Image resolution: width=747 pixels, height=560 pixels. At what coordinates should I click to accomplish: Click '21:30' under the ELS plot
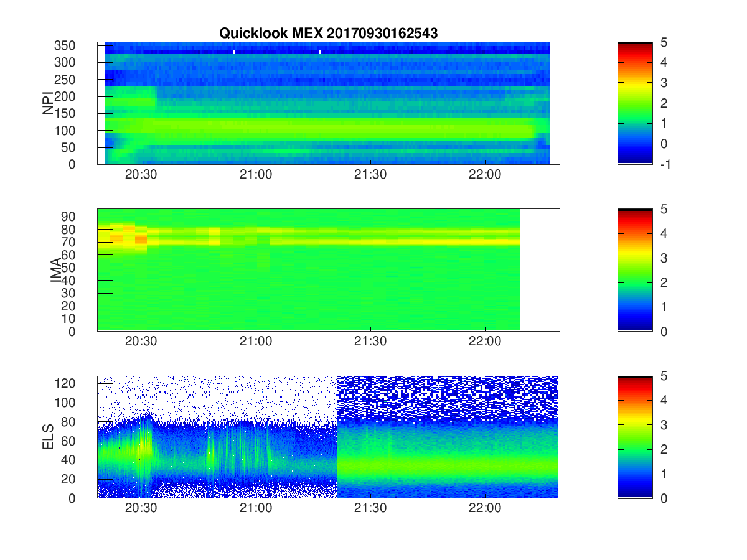(x=370, y=508)
